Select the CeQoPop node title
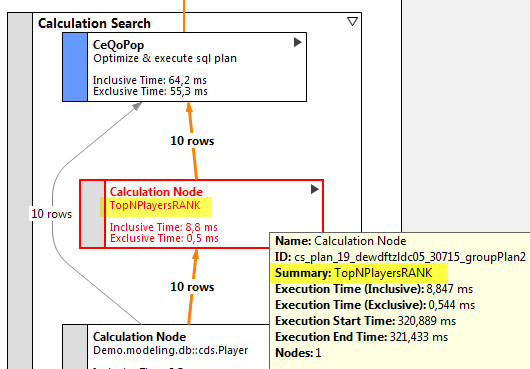530x369 pixels. pyautogui.click(x=118, y=45)
